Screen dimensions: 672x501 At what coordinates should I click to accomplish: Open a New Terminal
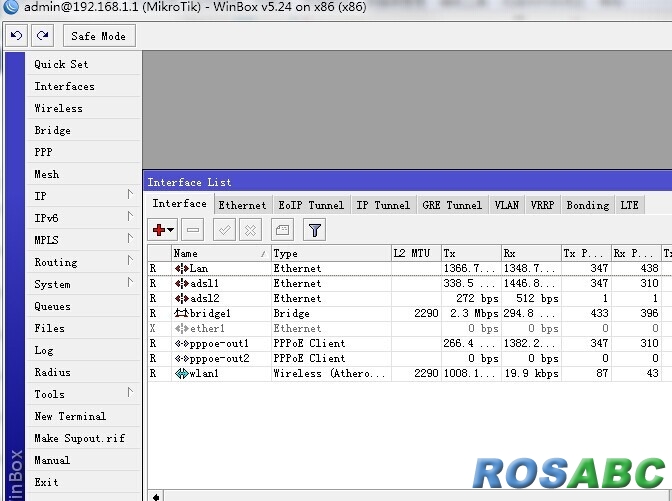(x=84, y=416)
